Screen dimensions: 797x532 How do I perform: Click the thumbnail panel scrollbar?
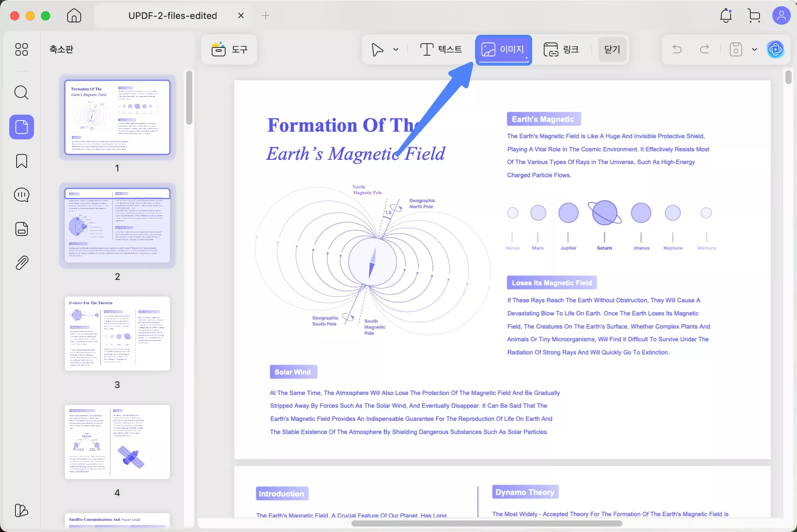pyautogui.click(x=189, y=98)
